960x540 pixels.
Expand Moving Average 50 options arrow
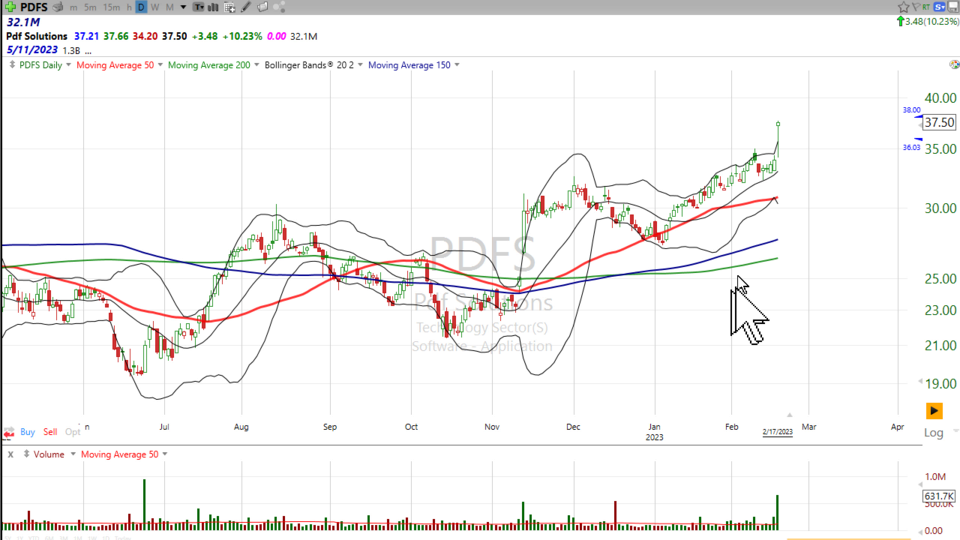[x=160, y=65]
